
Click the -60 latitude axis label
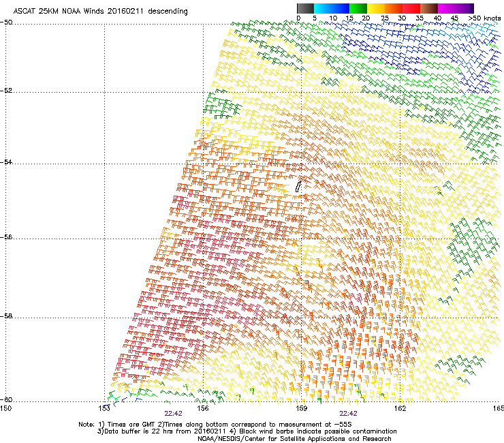pos(6,399)
